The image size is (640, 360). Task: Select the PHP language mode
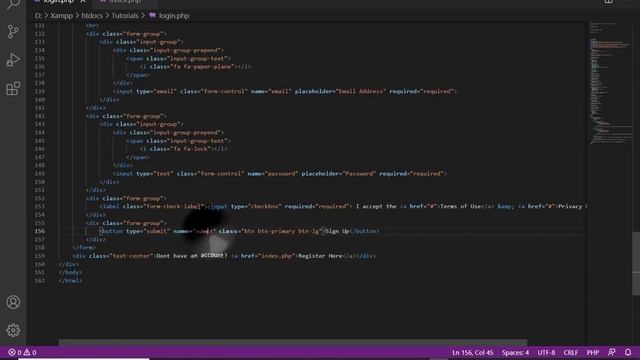tap(593, 352)
